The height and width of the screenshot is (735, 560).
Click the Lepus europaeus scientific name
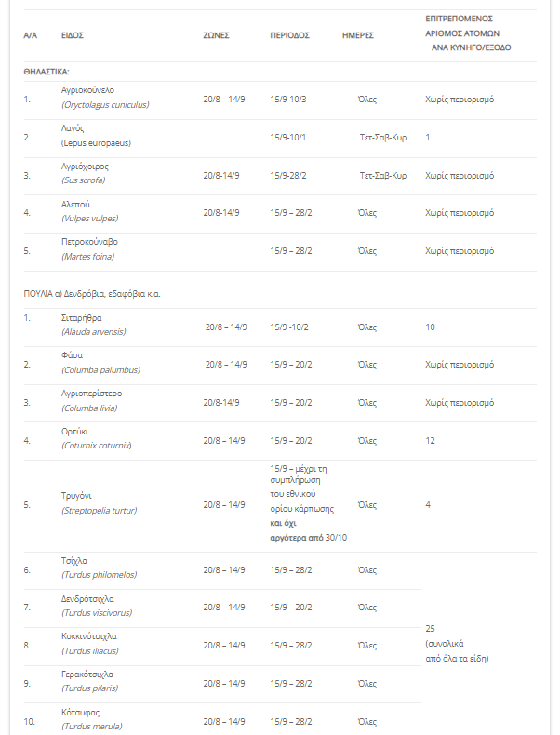pyautogui.click(x=96, y=143)
